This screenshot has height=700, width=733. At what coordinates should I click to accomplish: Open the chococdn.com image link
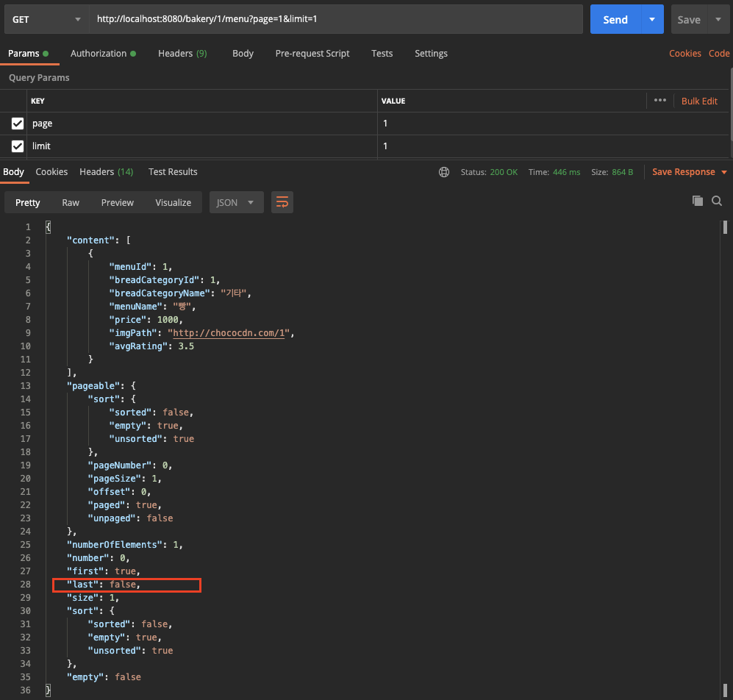[229, 333]
